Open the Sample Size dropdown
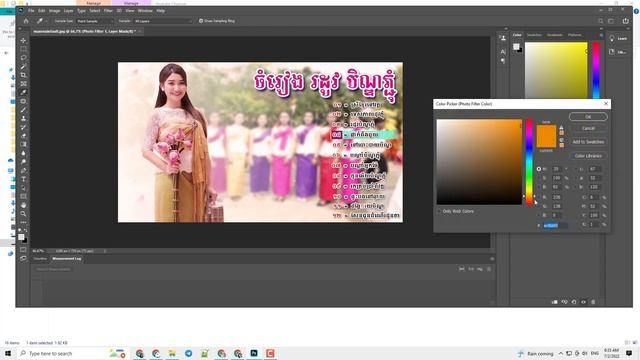 (x=95, y=21)
